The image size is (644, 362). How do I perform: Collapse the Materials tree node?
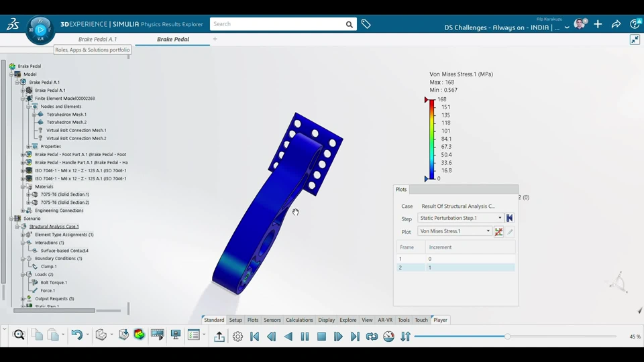click(x=23, y=187)
